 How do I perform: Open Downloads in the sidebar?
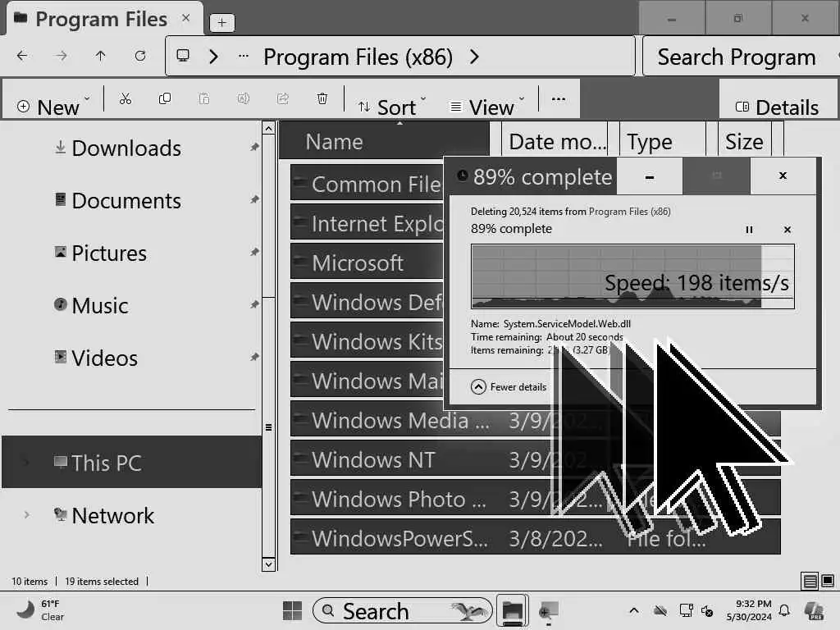click(x=126, y=148)
